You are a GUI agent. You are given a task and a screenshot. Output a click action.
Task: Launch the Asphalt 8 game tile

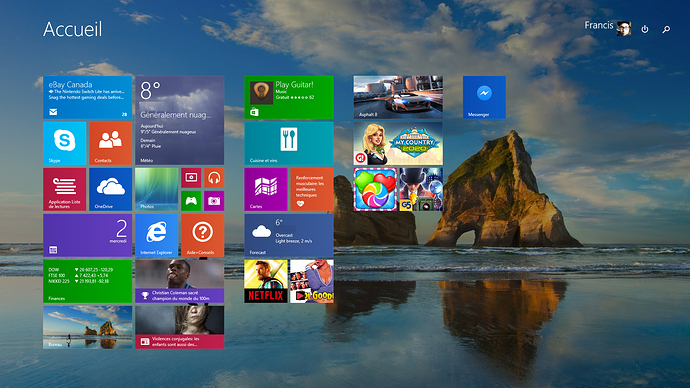pyautogui.click(x=398, y=97)
